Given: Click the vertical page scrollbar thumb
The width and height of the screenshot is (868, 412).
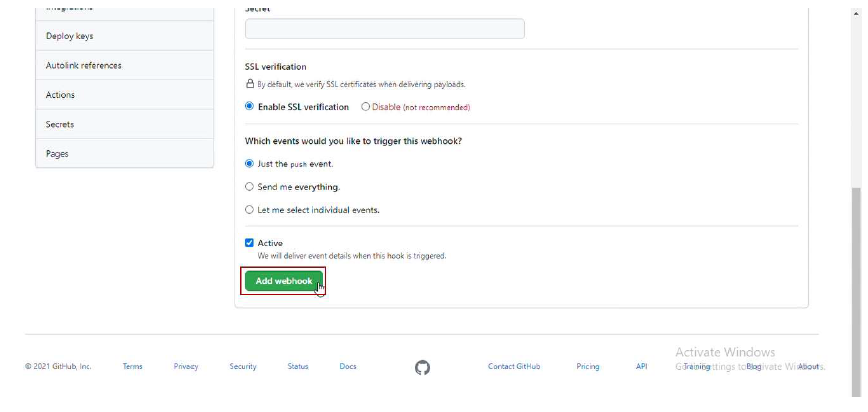Looking at the screenshot, I should click(857, 292).
